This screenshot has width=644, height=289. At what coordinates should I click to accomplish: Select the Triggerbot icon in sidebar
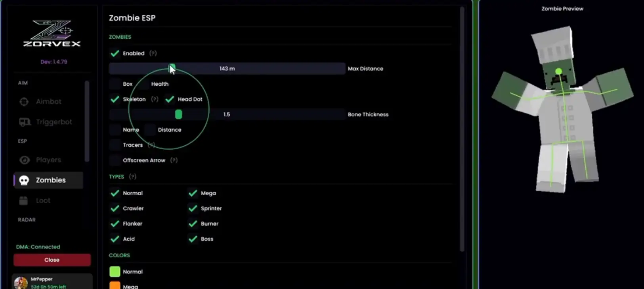pyautogui.click(x=25, y=122)
